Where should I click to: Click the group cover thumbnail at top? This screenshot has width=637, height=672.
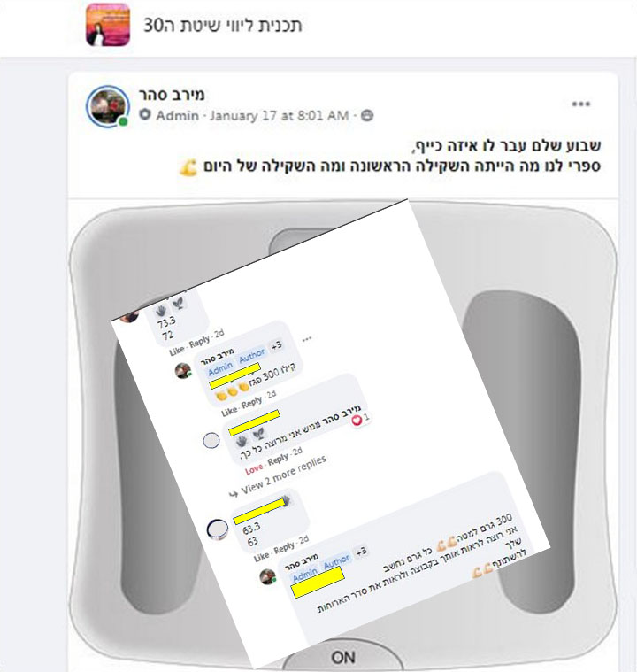108,25
